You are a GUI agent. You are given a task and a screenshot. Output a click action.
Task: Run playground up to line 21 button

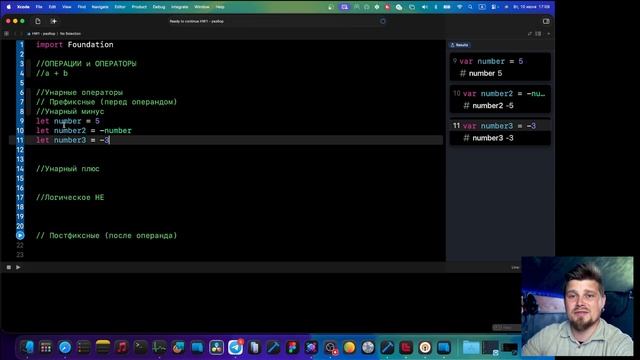(20, 236)
